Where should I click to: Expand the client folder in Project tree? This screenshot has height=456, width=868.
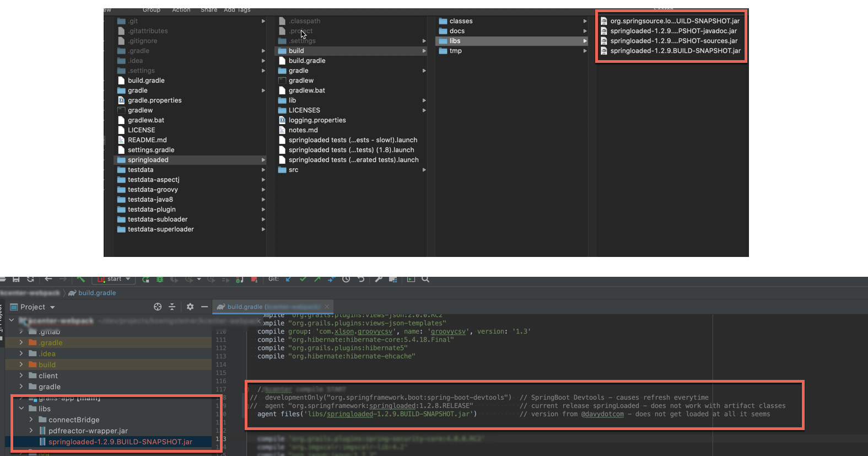click(21, 375)
